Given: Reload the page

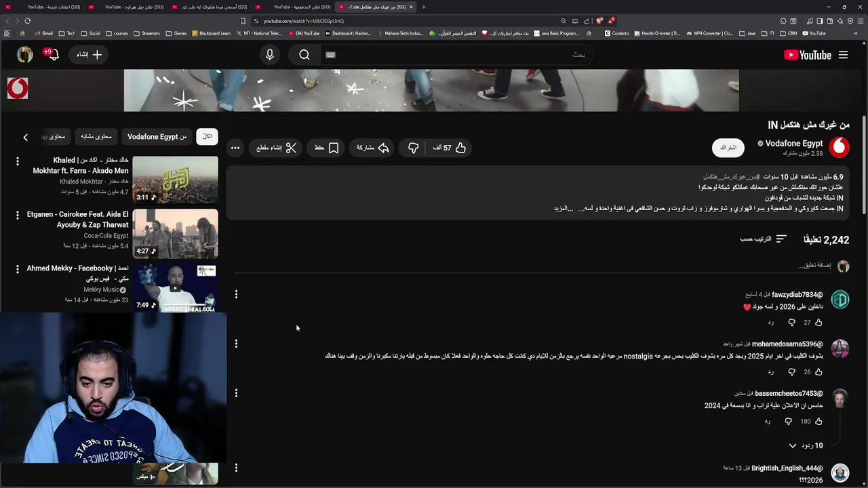Looking at the screenshot, I should click(x=27, y=21).
